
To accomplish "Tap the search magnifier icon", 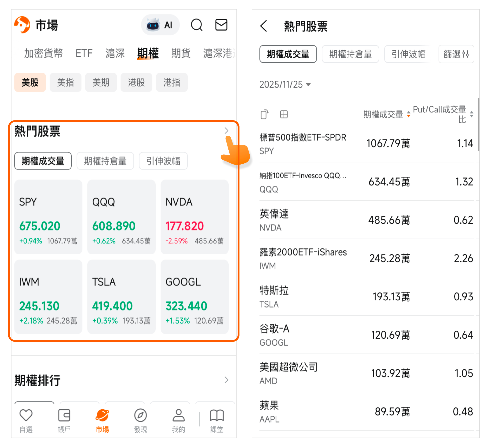I will [197, 25].
